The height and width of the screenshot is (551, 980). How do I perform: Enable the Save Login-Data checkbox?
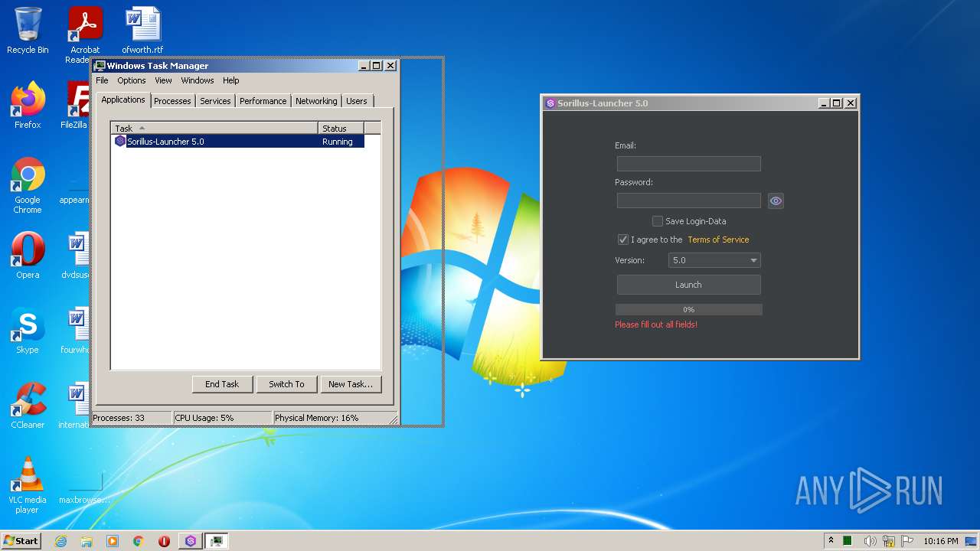click(x=657, y=221)
